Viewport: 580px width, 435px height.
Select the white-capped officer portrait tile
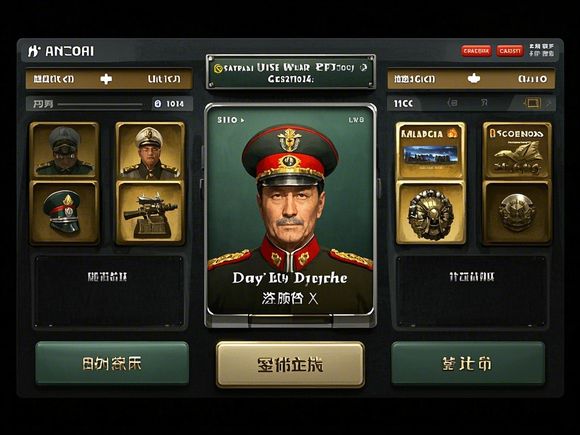(x=150, y=151)
